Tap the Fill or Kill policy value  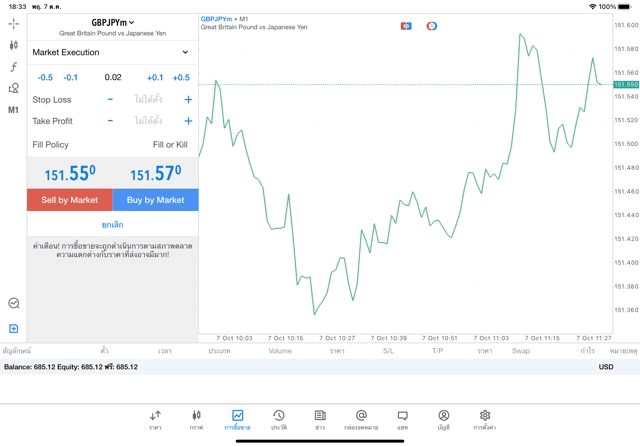[x=170, y=145]
